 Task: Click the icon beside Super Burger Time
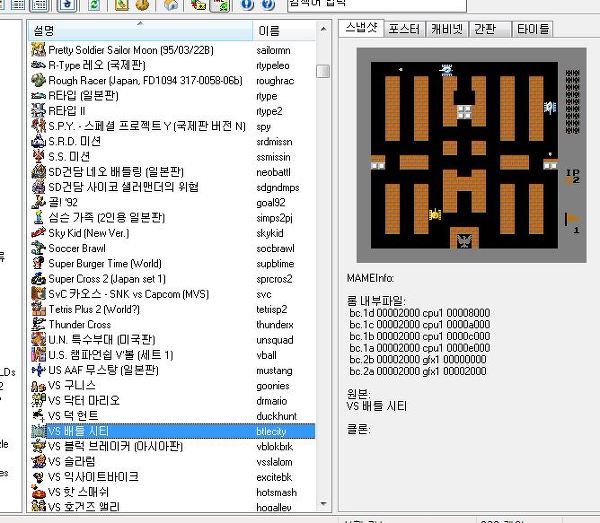pyautogui.click(x=38, y=263)
